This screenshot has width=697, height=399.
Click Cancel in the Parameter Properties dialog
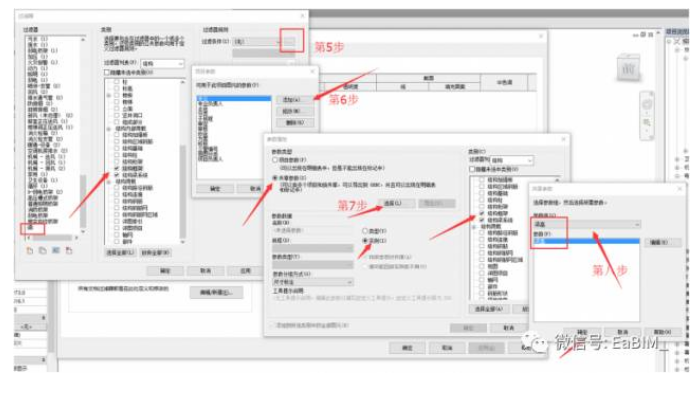pos(509,328)
